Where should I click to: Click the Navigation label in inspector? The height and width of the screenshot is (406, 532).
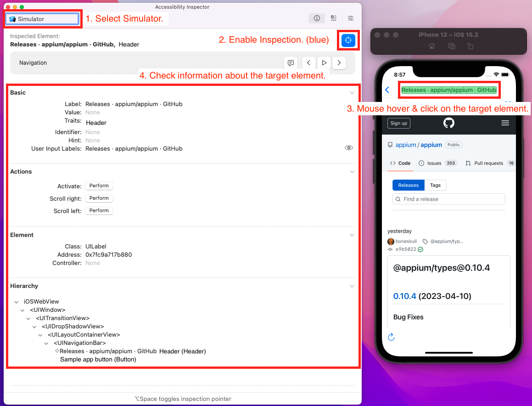[x=33, y=63]
